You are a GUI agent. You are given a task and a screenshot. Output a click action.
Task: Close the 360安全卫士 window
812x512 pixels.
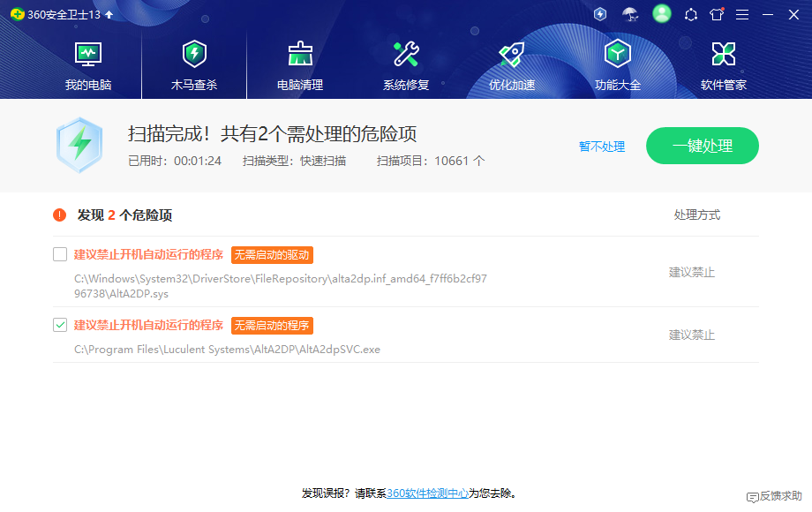point(793,14)
